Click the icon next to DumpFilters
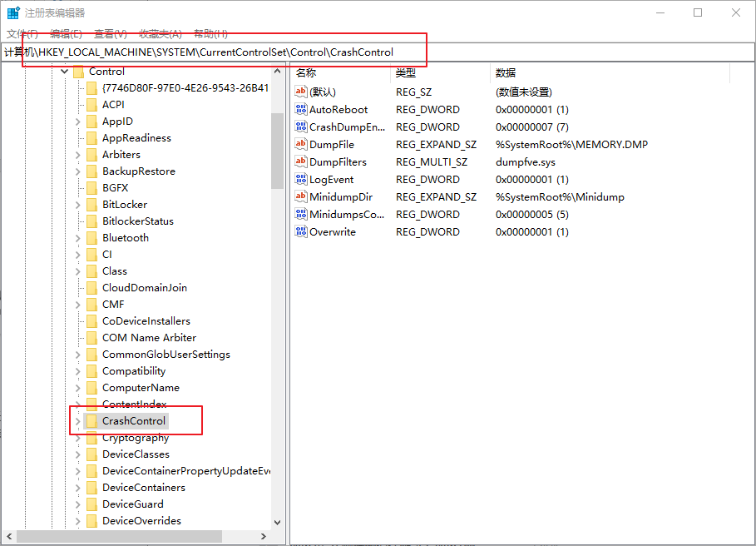This screenshot has height=546, width=756. pyautogui.click(x=301, y=162)
